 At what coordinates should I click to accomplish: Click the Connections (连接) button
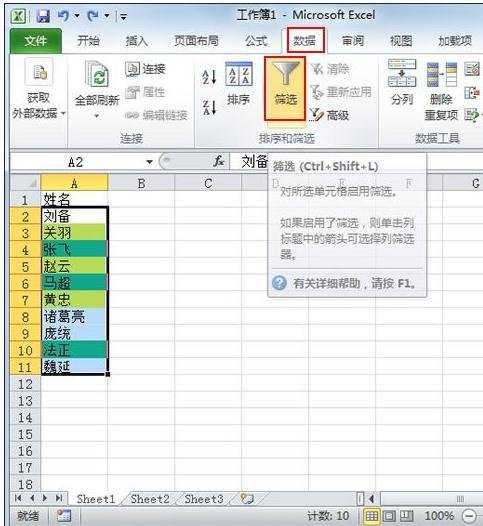coord(146,69)
